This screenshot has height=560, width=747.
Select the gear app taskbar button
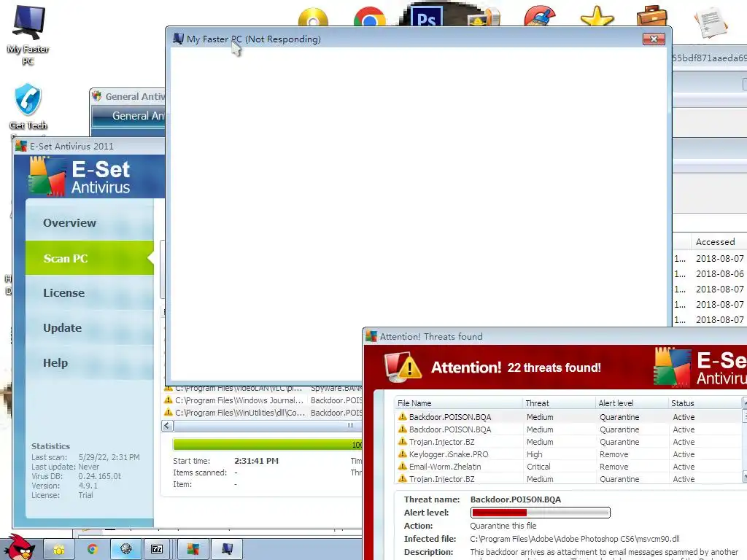click(125, 550)
